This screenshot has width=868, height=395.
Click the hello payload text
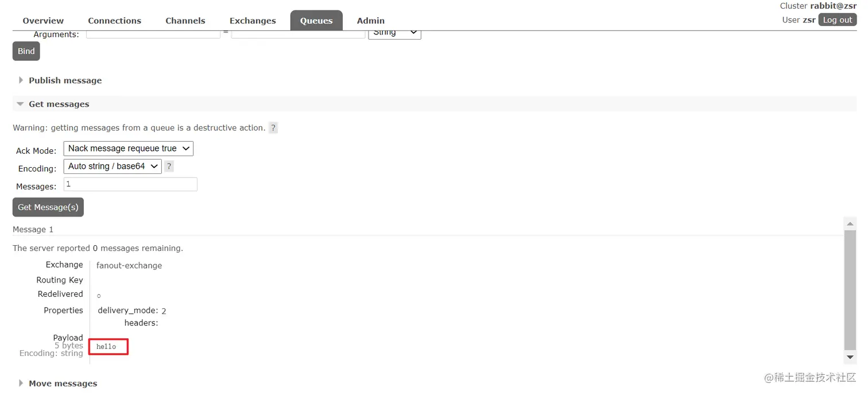(x=106, y=347)
